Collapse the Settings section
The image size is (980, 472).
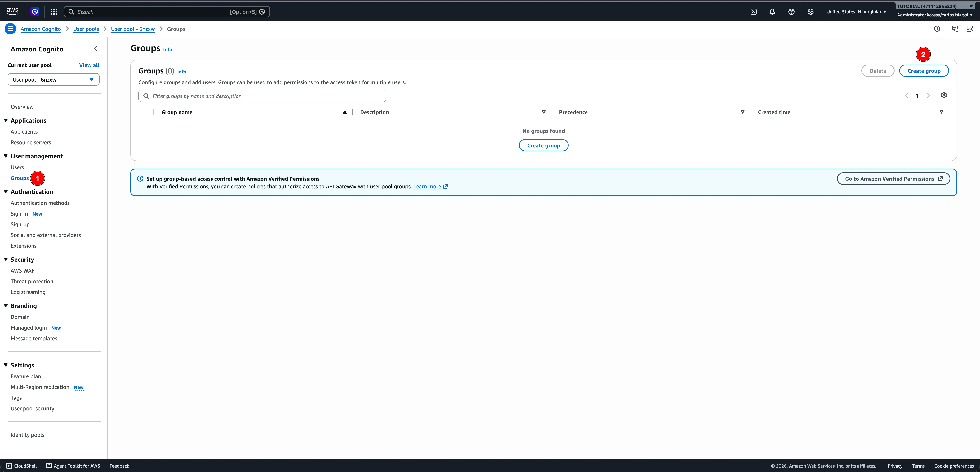pyautogui.click(x=6, y=365)
